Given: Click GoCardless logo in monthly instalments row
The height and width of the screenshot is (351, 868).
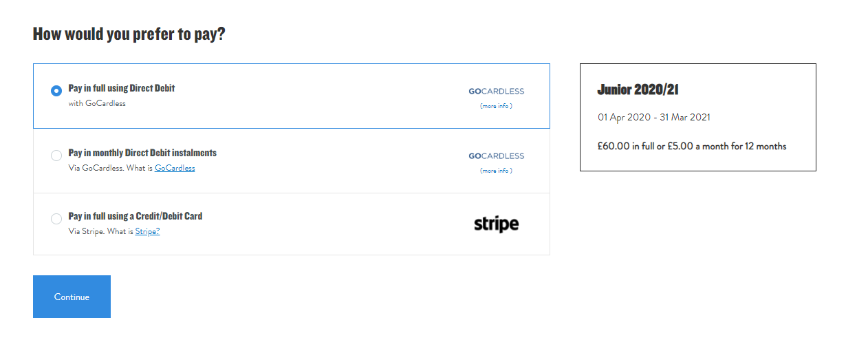Looking at the screenshot, I should coord(496,156).
